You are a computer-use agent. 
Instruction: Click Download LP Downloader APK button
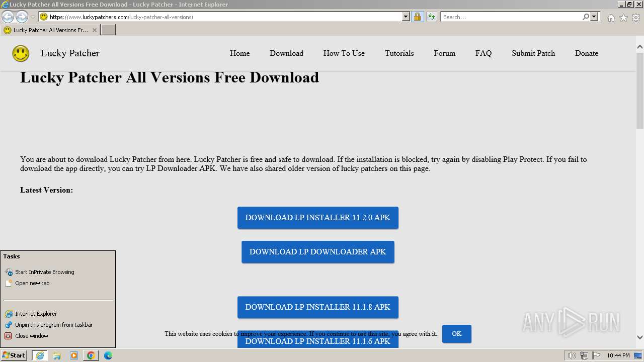[318, 252]
